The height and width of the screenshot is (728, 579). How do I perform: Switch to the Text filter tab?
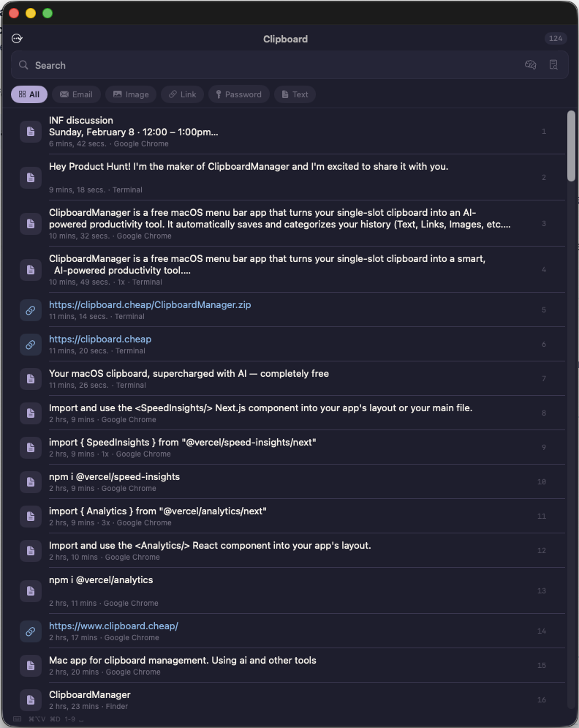295,94
